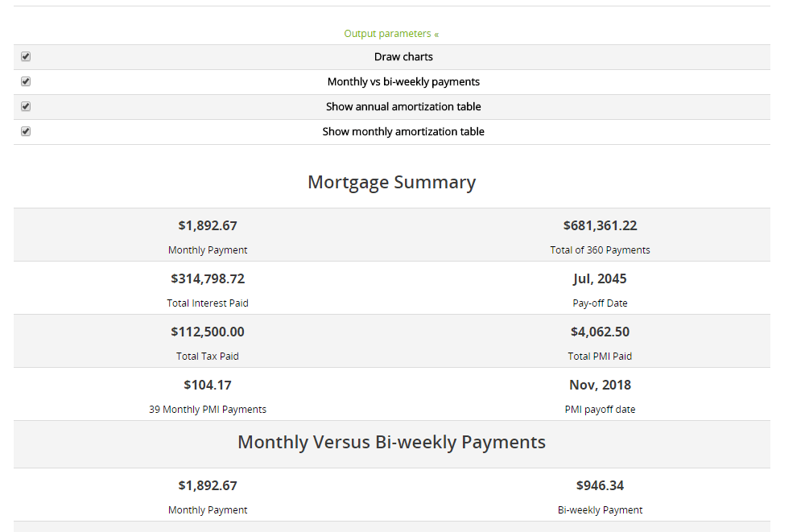Select the $946.34 Bi-weekly Payment amount
Screen dimensions: 805x532
[x=601, y=486]
